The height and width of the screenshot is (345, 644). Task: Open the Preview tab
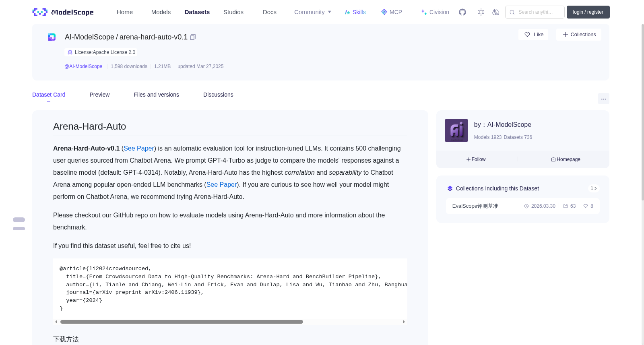point(99,95)
